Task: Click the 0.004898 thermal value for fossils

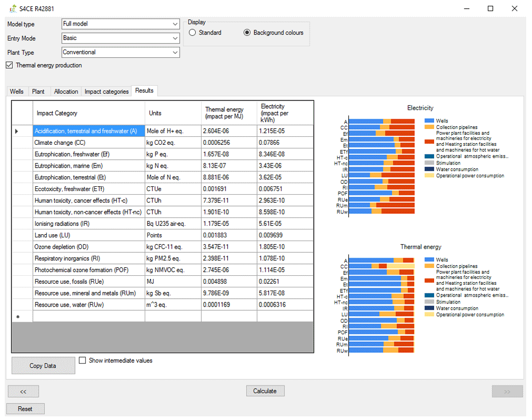Action: [x=229, y=282]
